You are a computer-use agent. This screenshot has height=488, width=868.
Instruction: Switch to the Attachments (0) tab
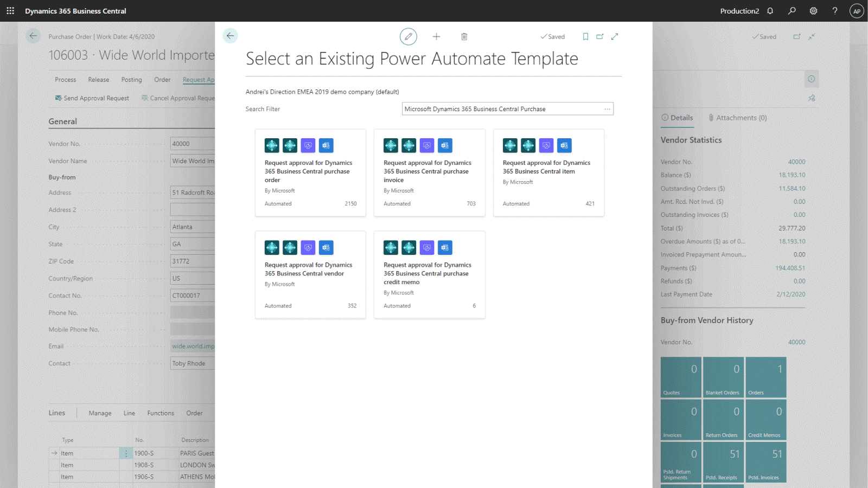click(738, 118)
